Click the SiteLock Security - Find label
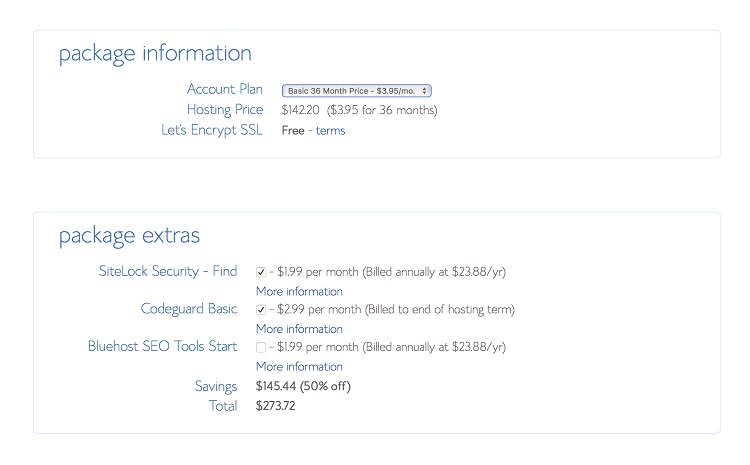 (168, 271)
